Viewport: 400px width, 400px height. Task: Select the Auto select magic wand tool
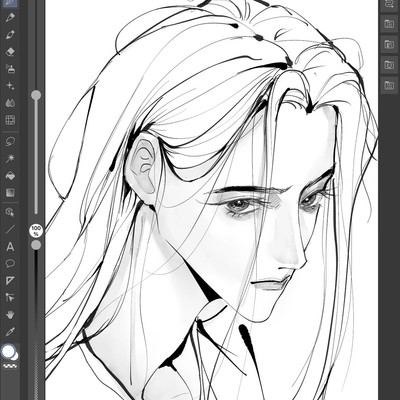[10, 159]
